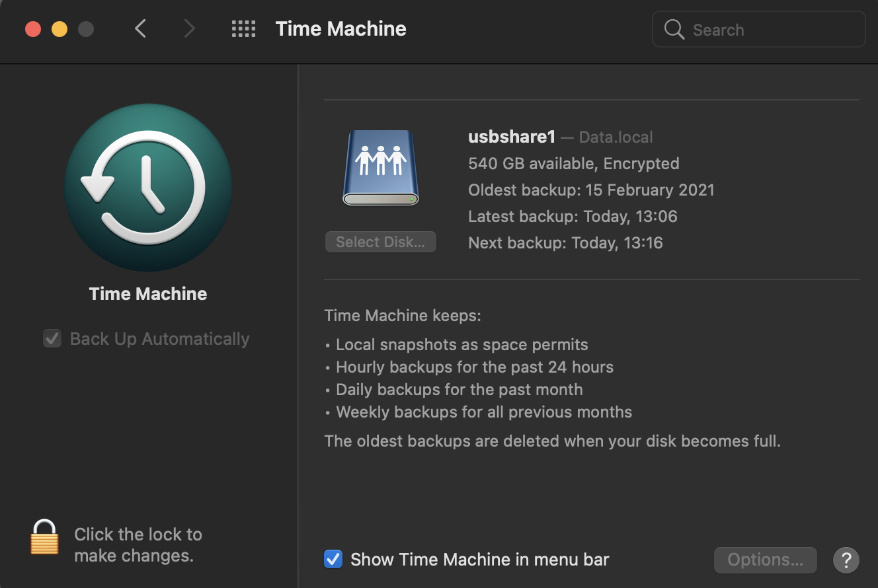Select the Data.local label next to usbshare1
The image size is (878, 588).
(x=615, y=137)
